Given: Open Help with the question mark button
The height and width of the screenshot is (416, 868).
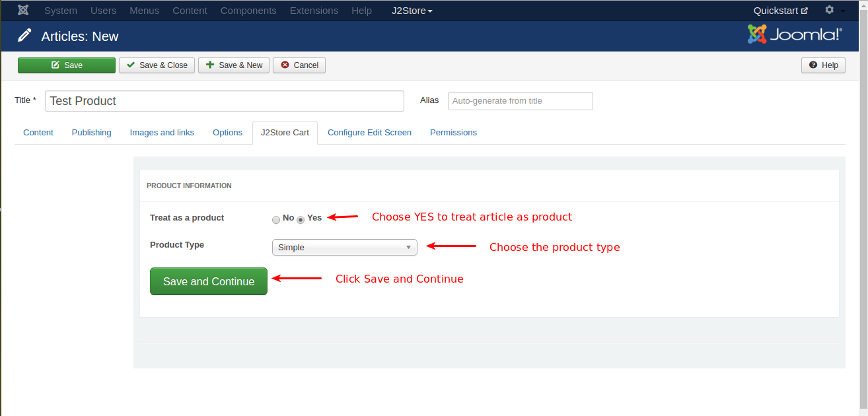Looking at the screenshot, I should pyautogui.click(x=823, y=65).
